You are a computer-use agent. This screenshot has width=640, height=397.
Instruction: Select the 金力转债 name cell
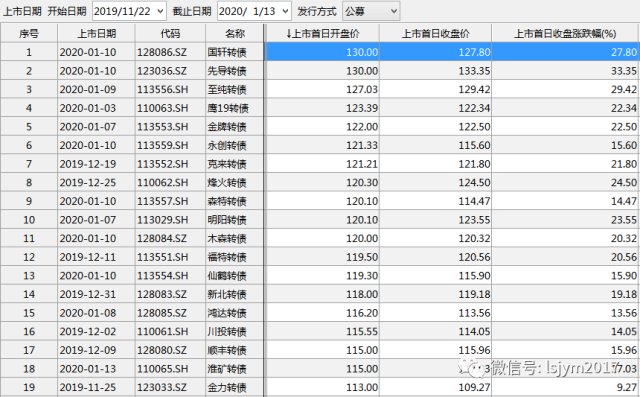coord(235,387)
